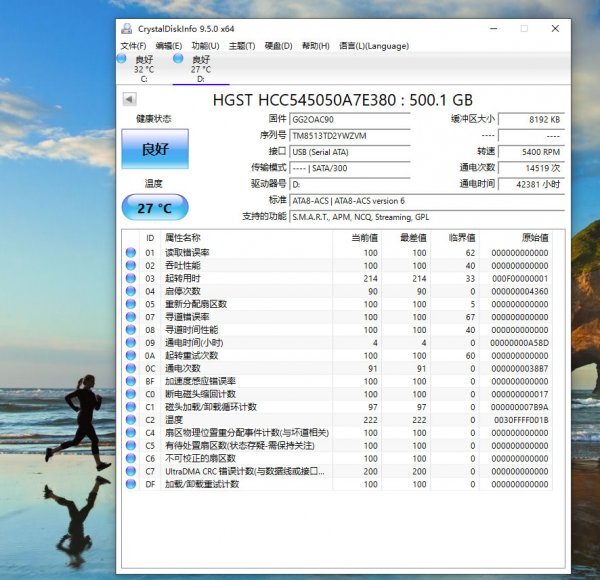Open the 文件(F) menu
Viewport: 600px width, 580px height.
[133, 46]
